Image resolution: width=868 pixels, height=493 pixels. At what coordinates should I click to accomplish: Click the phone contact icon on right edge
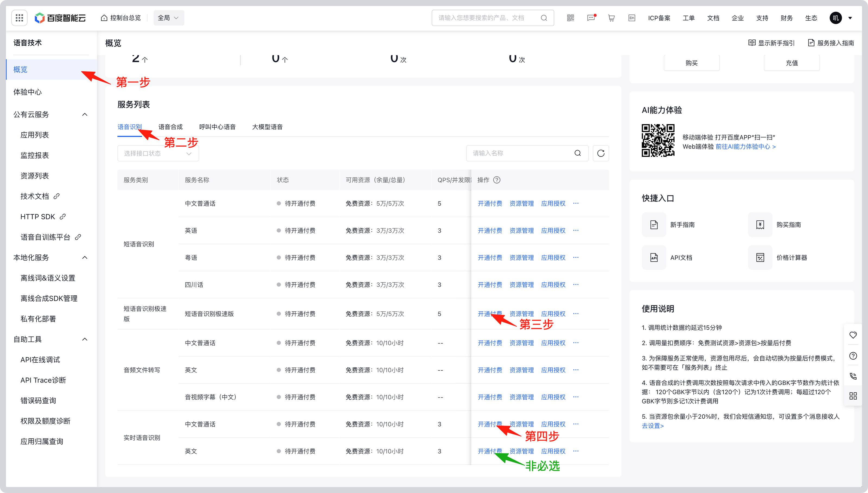click(853, 376)
